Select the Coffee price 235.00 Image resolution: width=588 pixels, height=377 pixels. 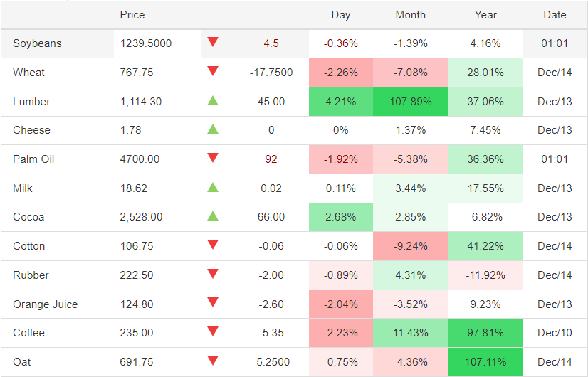[137, 333]
